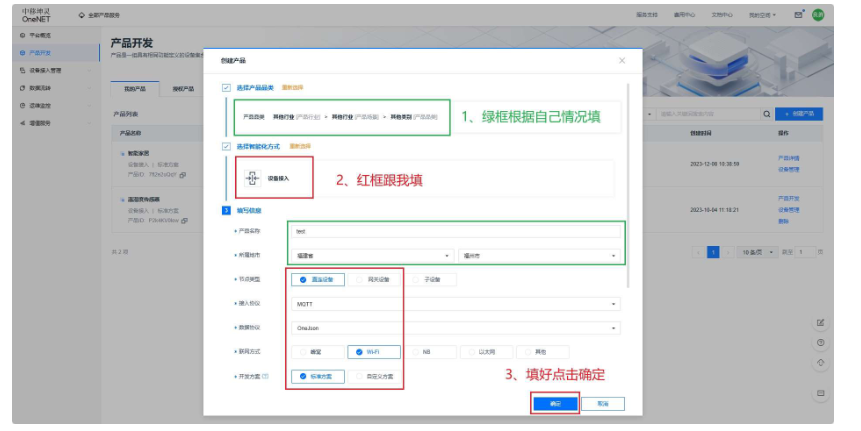Click the edit feedback floating icon
The image size is (861, 431).
click(820, 323)
